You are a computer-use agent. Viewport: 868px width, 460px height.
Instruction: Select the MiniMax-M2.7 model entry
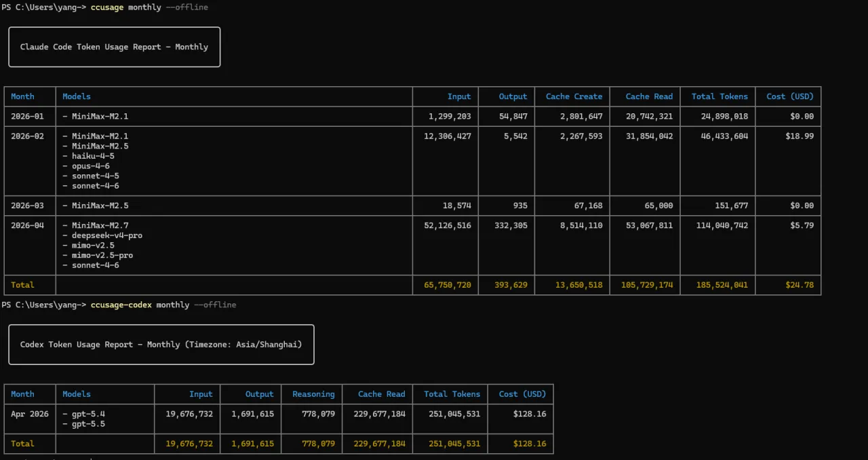pyautogui.click(x=100, y=225)
